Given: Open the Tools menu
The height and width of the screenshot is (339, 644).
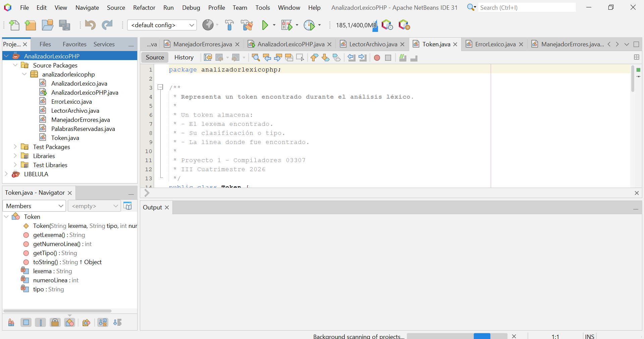Looking at the screenshot, I should point(263,7).
